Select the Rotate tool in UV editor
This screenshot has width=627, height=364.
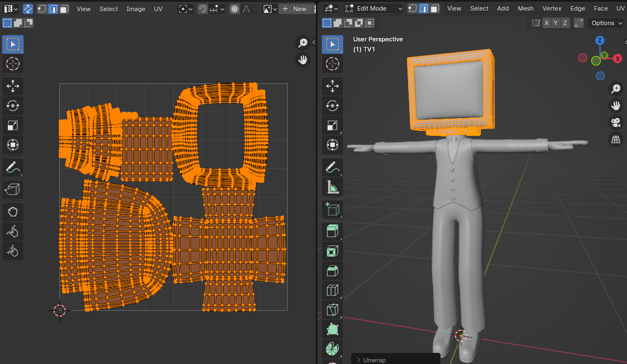13,106
